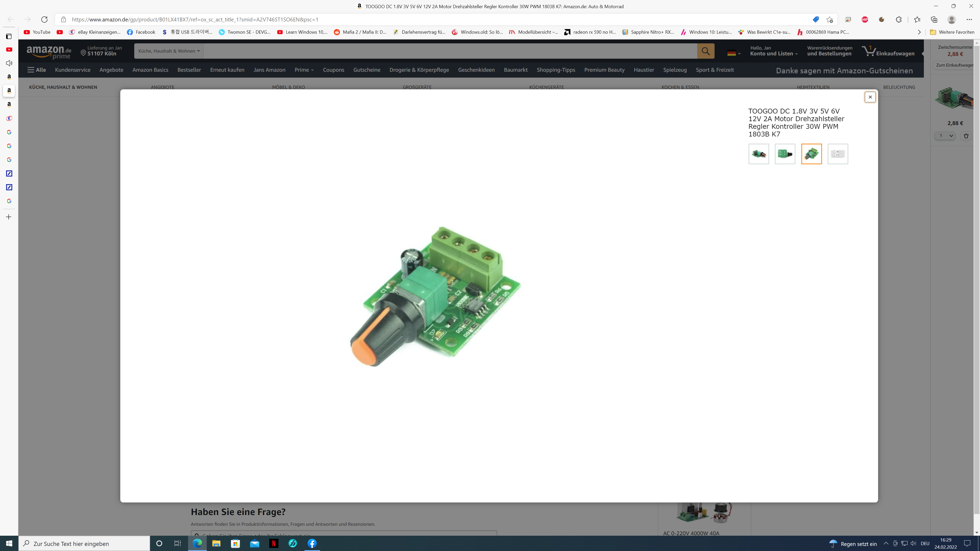Open the eBay Kleinanzeigen bookmark

95,32
